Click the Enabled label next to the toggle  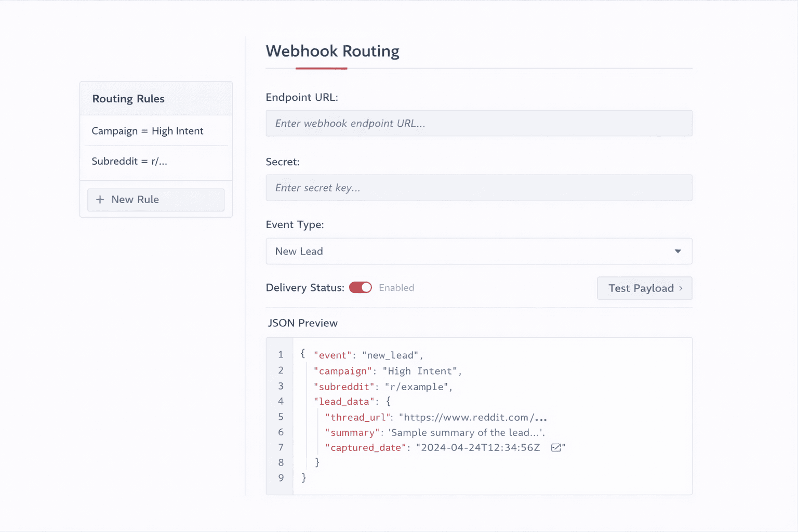[x=396, y=287]
